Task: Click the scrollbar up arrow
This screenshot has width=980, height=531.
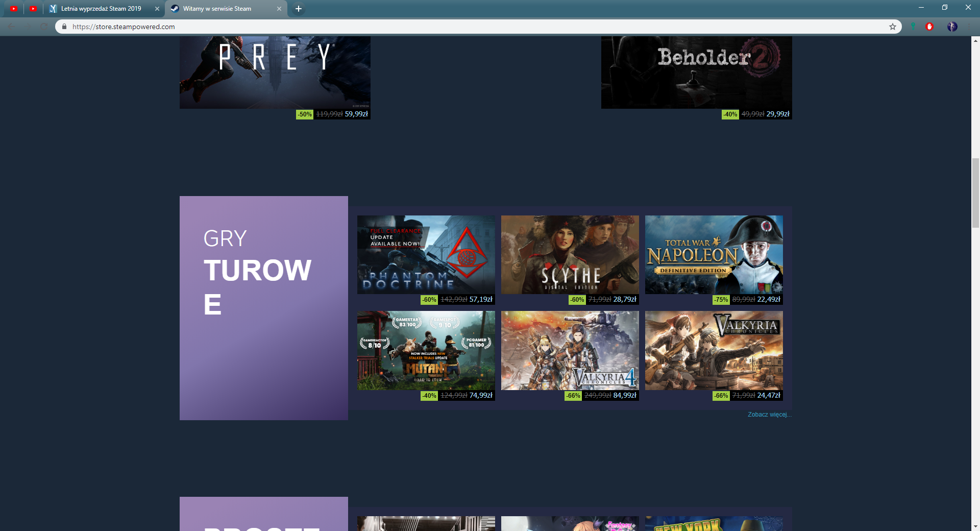Action: tap(975, 40)
